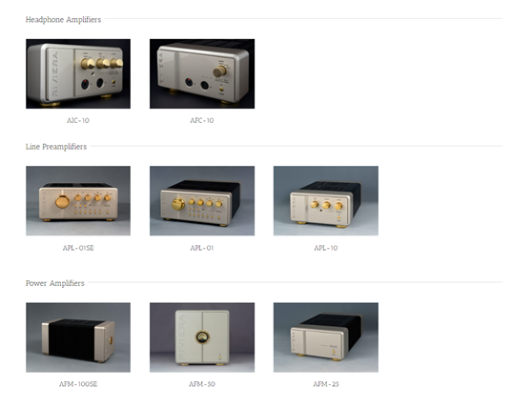532x407 pixels.
Task: Go to the AFM-100SE caption link
Action: [78, 384]
